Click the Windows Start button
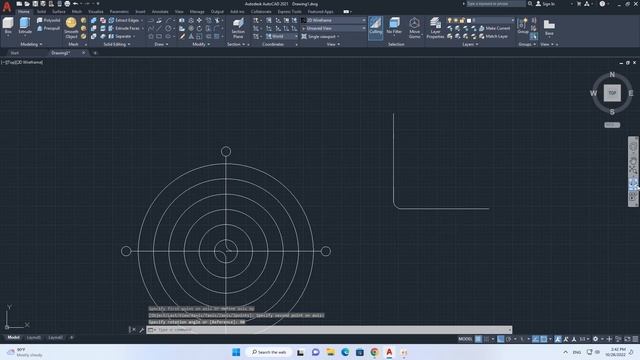Image resolution: width=640 pixels, height=360 pixels. click(236, 352)
